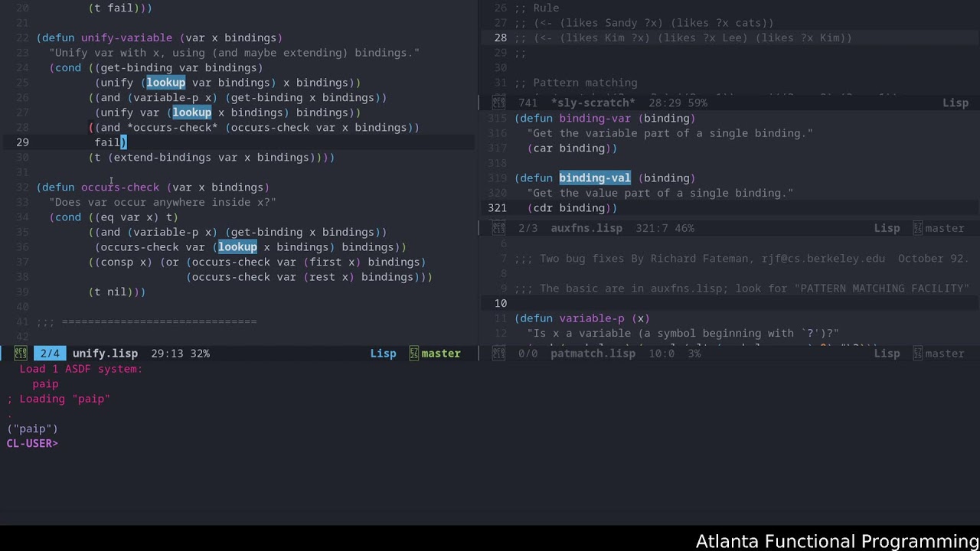Click the *sly-scratch* buffer name in modeline

[593, 103]
